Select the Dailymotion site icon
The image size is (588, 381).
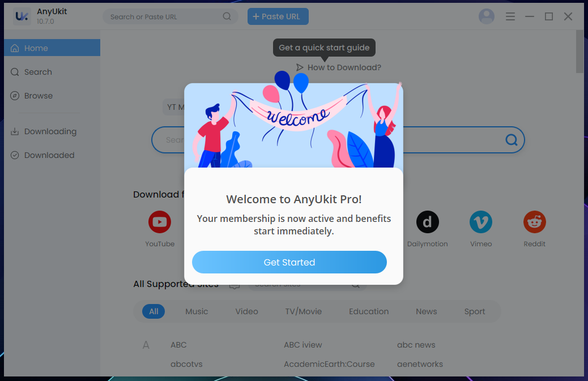coord(428,222)
